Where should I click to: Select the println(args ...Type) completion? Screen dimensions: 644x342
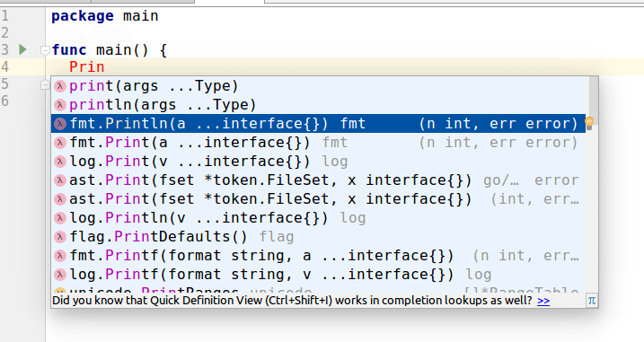coord(318,105)
